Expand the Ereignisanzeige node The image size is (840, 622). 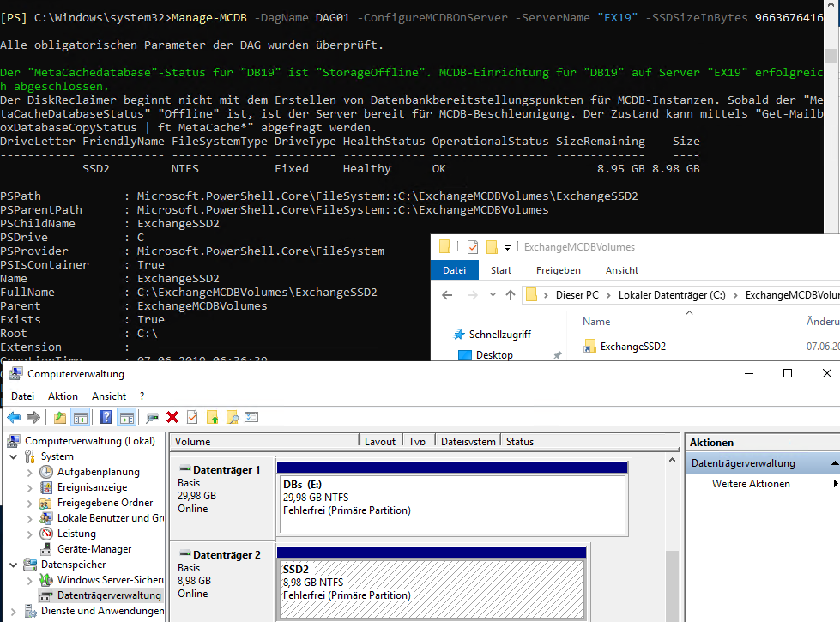click(x=30, y=488)
